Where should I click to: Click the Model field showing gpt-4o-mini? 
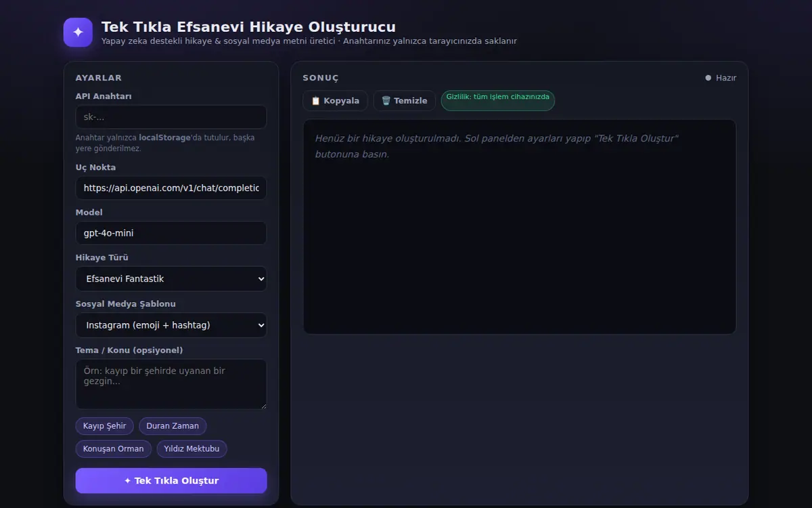[171, 233]
